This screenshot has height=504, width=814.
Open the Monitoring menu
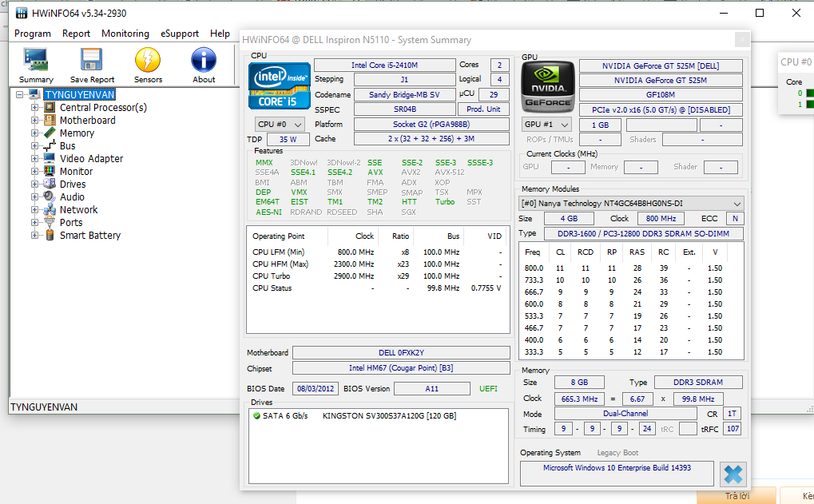pyautogui.click(x=125, y=34)
